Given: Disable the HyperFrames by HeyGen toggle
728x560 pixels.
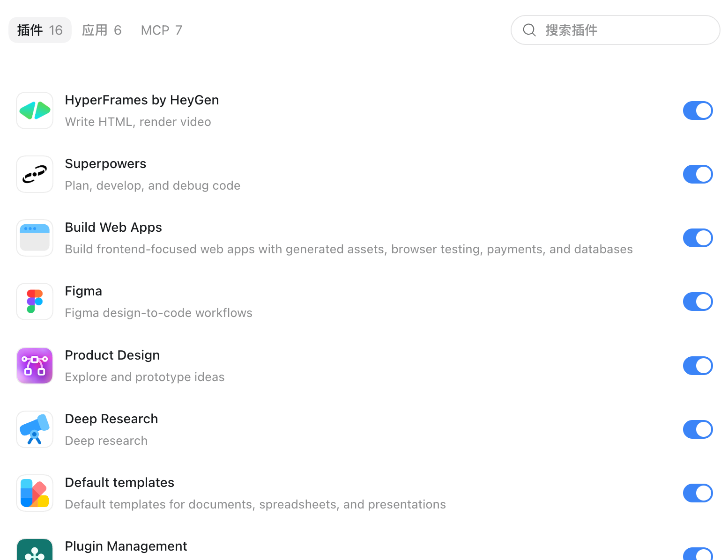Looking at the screenshot, I should pyautogui.click(x=698, y=111).
